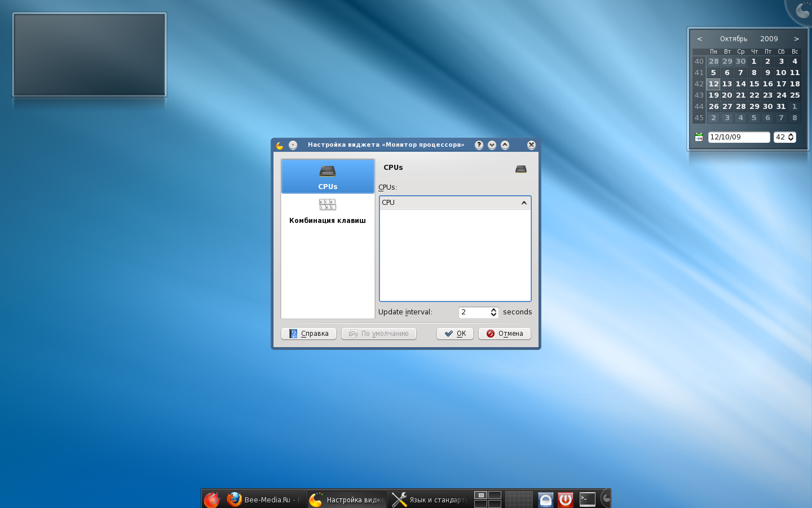Click the empty system tray grid area
The width and height of the screenshot is (812, 508).
[x=519, y=500]
